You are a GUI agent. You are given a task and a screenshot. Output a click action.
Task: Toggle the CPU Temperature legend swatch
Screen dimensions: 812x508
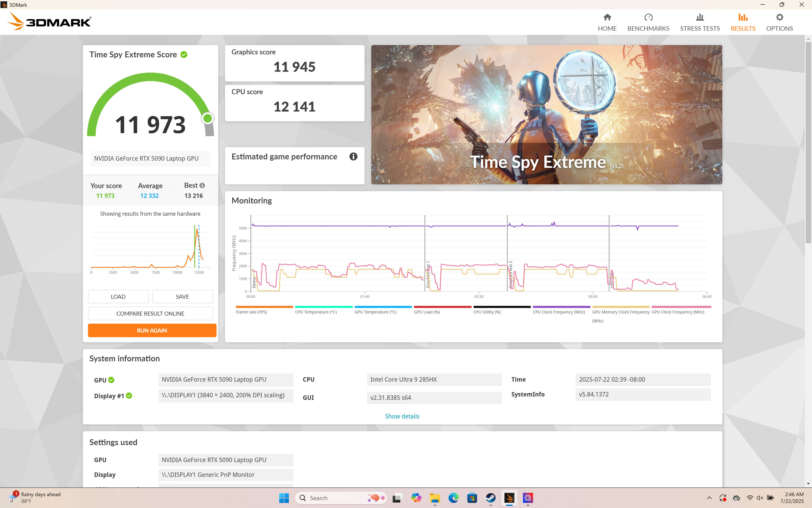point(324,307)
